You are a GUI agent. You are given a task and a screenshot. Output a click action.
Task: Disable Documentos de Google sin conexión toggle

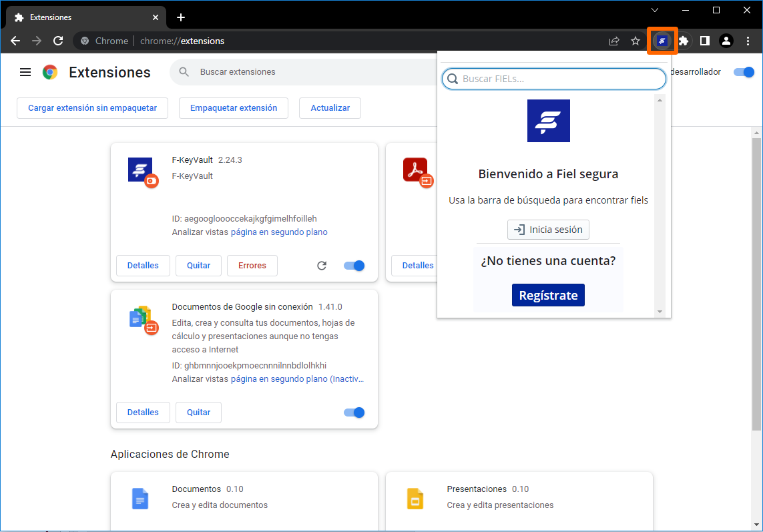click(x=354, y=413)
